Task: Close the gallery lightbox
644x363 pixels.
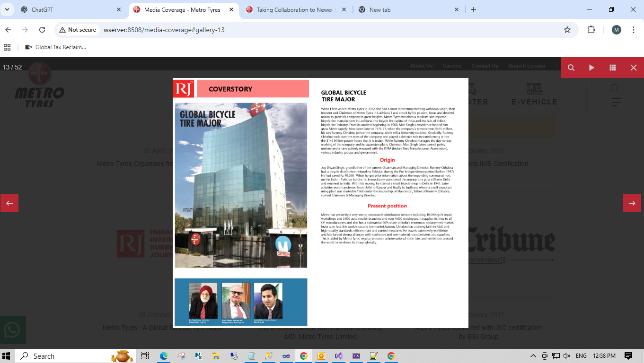Action: point(634,68)
